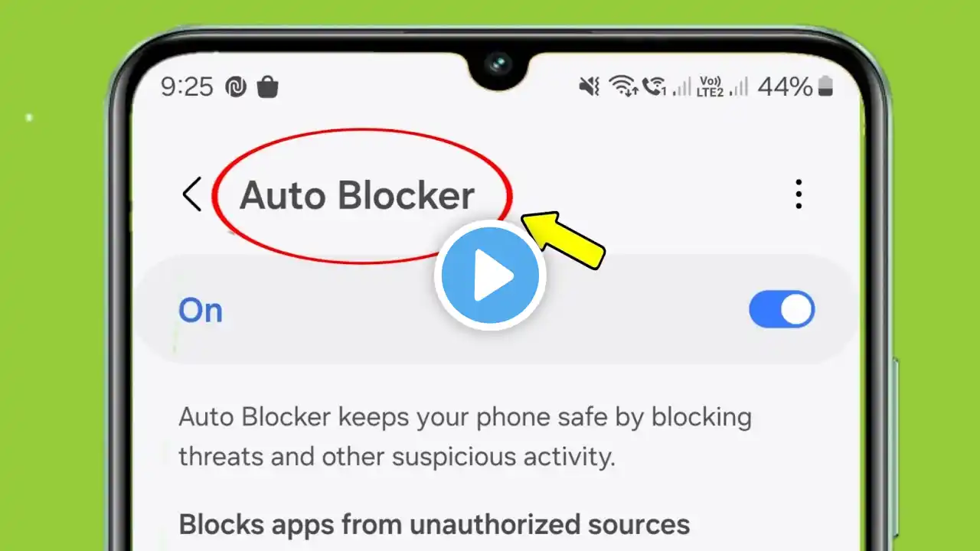Tap the front camera notch
The width and height of the screenshot is (980, 551).
[498, 65]
